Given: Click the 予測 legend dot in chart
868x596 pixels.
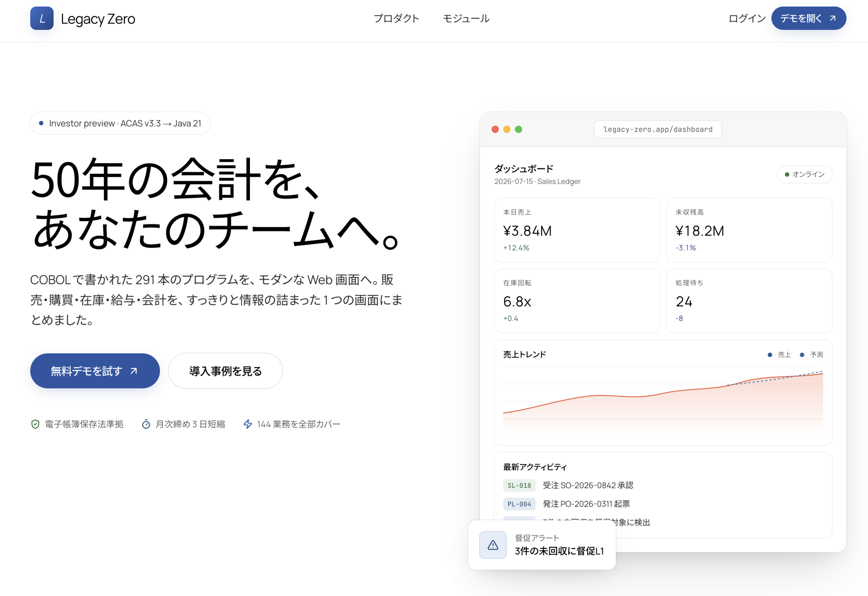Looking at the screenshot, I should pos(802,355).
